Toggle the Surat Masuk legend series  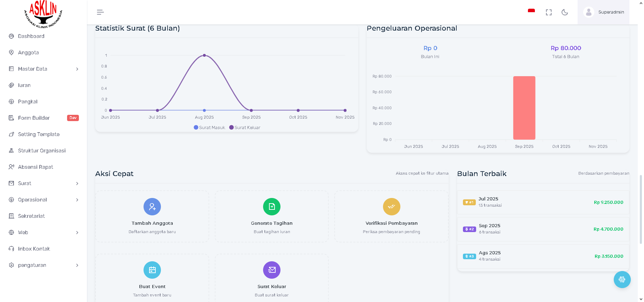[x=210, y=128]
